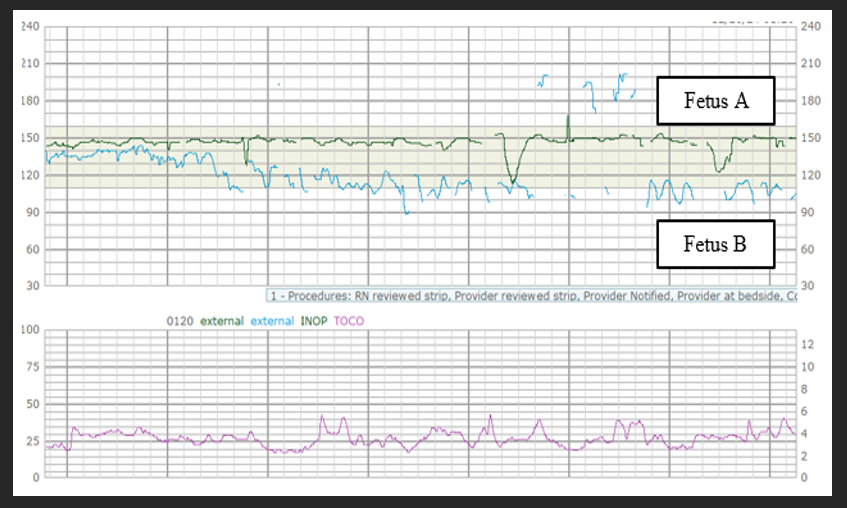Click the 240 label on left heart-rate axis

[x=30, y=26]
